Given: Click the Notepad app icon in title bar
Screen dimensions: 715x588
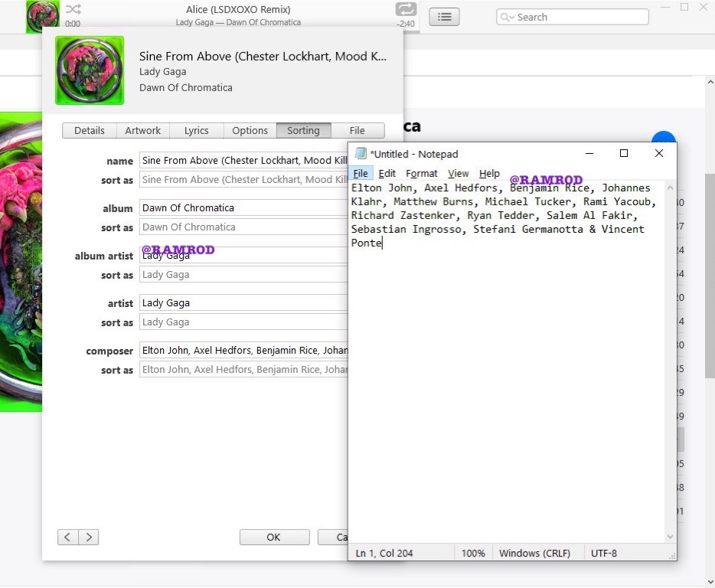Looking at the screenshot, I should pyautogui.click(x=361, y=154).
